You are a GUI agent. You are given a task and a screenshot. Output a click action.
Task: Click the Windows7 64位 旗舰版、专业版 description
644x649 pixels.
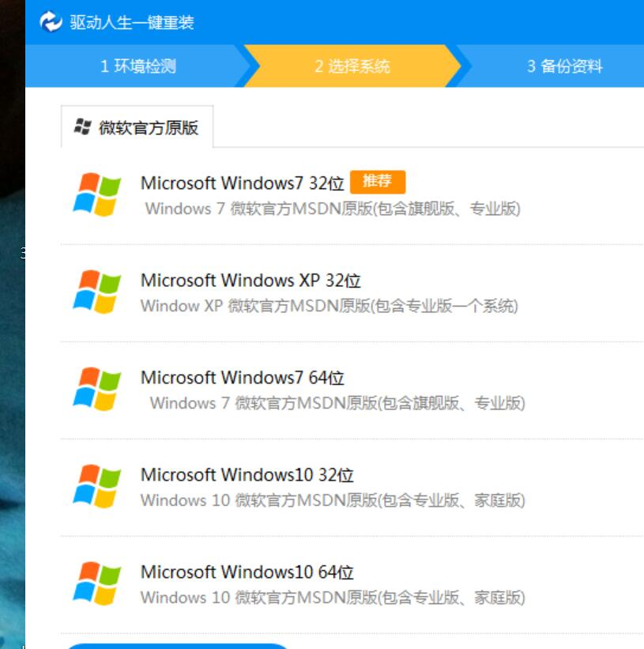tap(337, 403)
